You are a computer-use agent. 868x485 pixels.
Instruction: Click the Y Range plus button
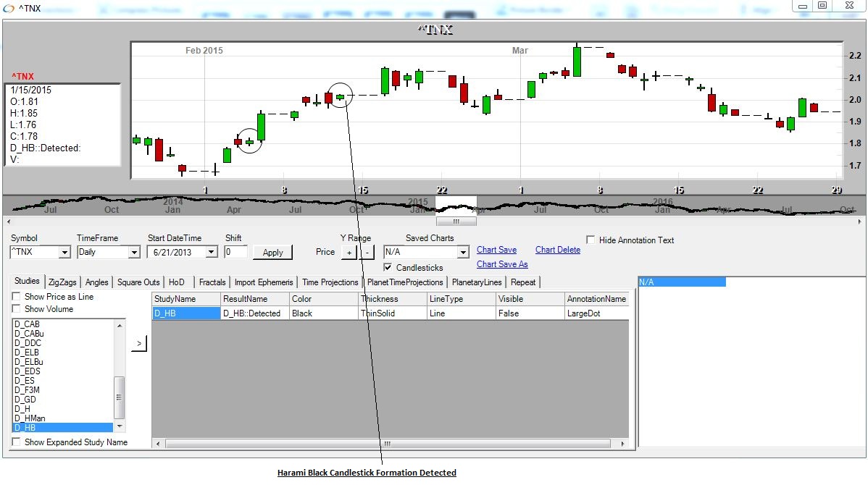click(349, 252)
